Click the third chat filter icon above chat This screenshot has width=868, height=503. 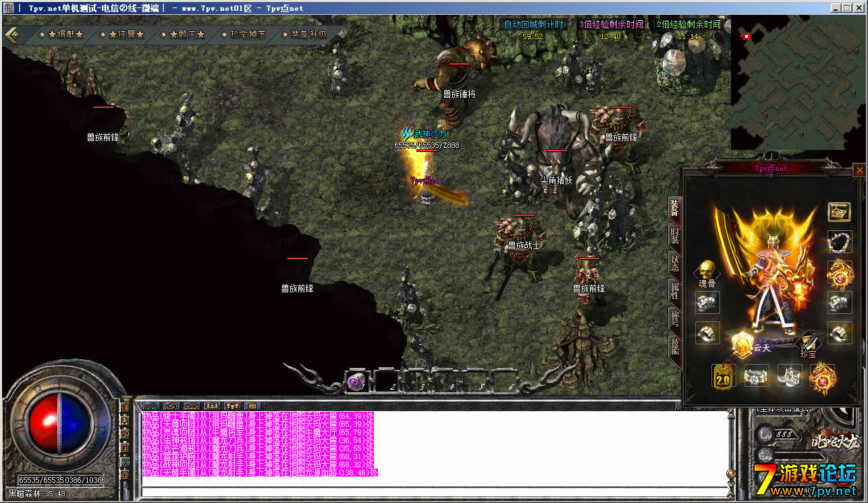[192, 406]
